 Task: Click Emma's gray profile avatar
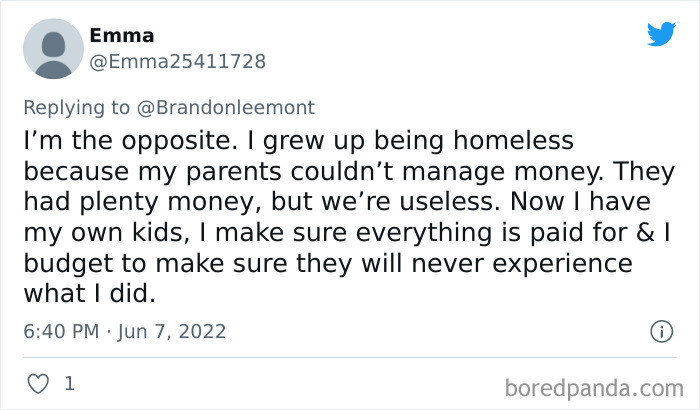(x=52, y=48)
